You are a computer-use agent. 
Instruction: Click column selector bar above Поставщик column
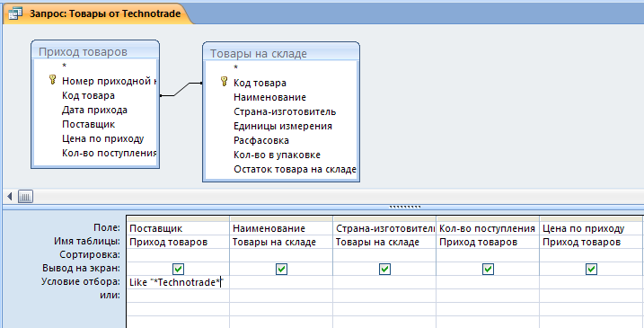click(178, 218)
